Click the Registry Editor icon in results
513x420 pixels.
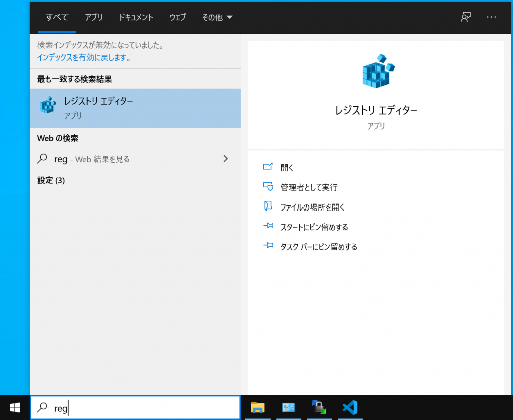[48, 105]
